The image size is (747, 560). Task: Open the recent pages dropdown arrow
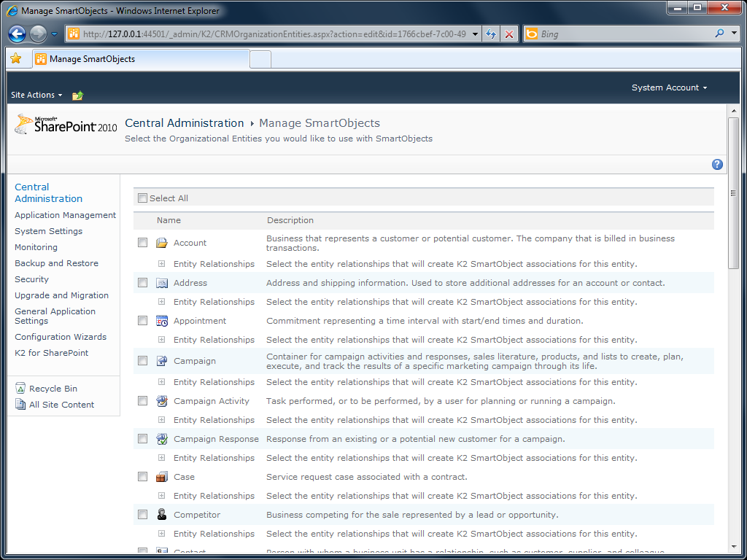coord(54,34)
